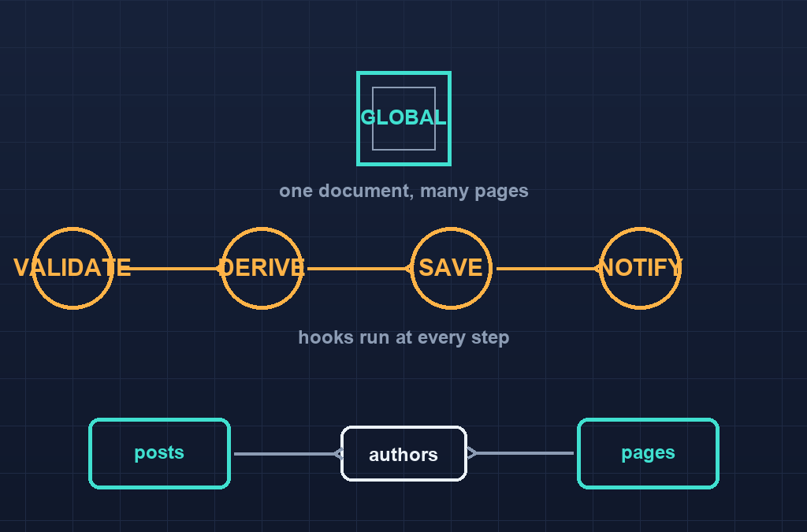Select the DERIVE circle step

click(x=262, y=268)
